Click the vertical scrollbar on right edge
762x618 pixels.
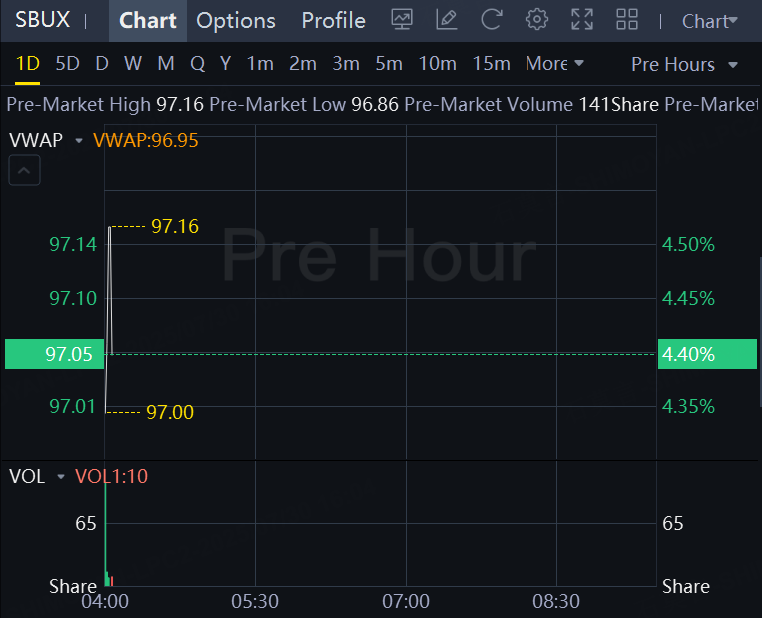click(x=760, y=332)
